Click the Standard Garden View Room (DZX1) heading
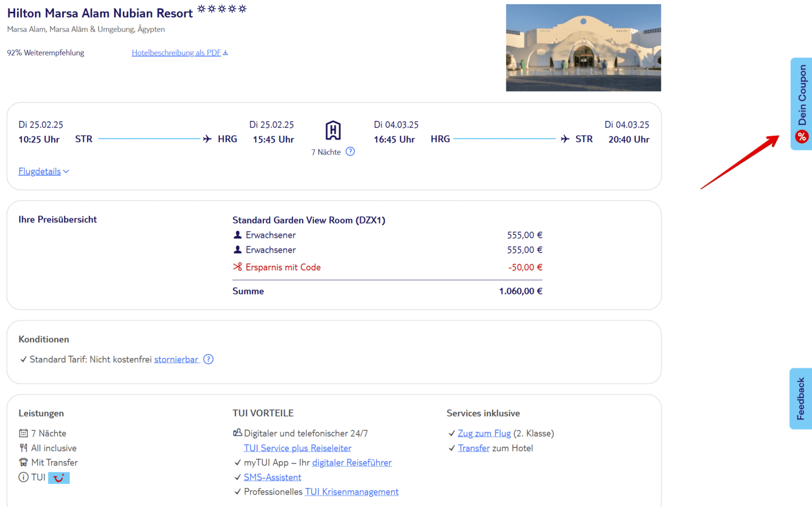The width and height of the screenshot is (812, 507). point(309,220)
